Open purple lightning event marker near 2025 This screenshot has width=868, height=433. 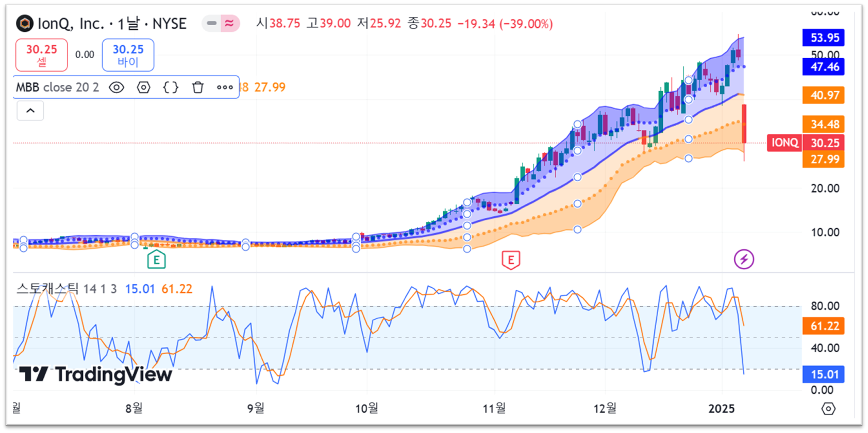pos(744,259)
